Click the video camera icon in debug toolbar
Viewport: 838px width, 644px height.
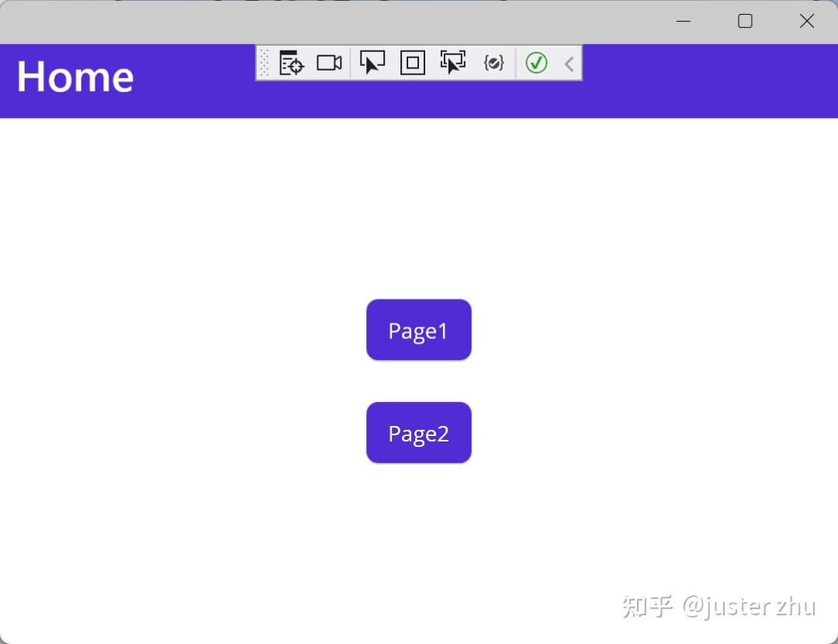(x=329, y=63)
